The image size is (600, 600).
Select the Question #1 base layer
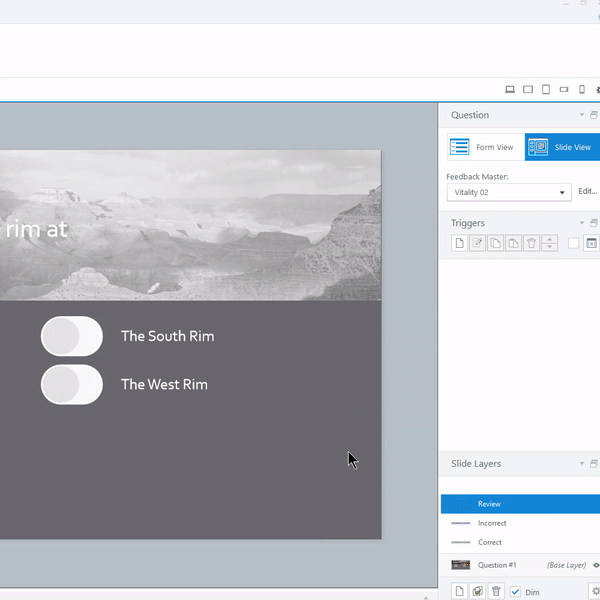point(520,565)
